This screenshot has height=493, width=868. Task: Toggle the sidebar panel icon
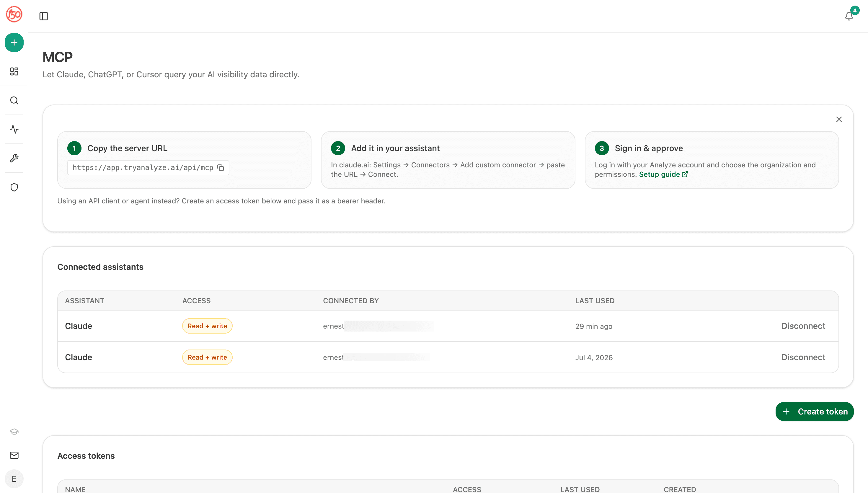pyautogui.click(x=44, y=16)
